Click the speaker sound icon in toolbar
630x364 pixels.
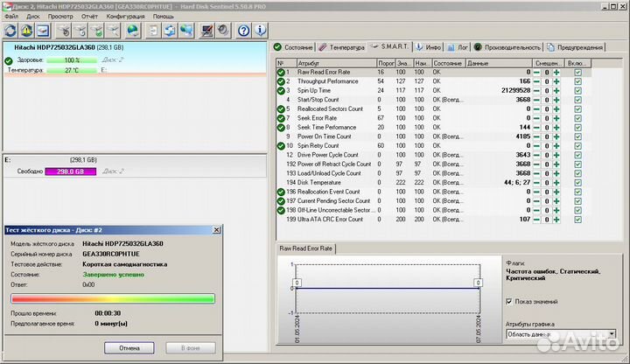(222, 30)
